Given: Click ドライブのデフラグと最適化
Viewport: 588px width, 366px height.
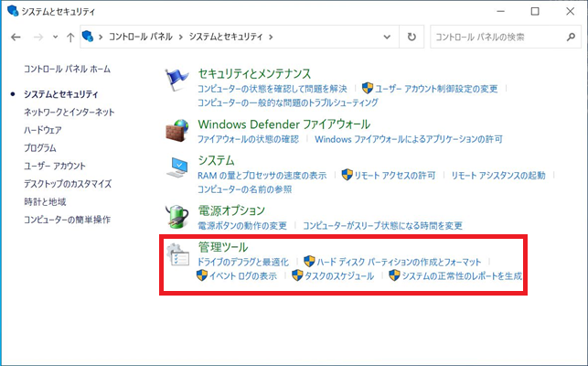Looking at the screenshot, I should (x=243, y=262).
